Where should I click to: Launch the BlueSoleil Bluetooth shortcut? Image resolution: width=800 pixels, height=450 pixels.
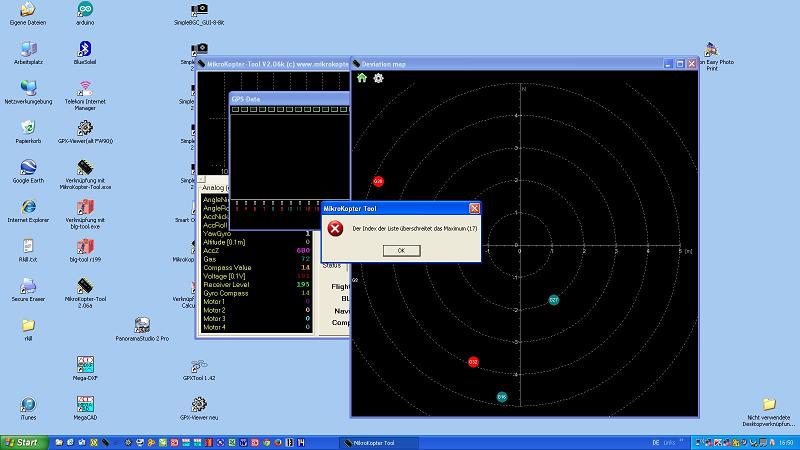point(85,53)
